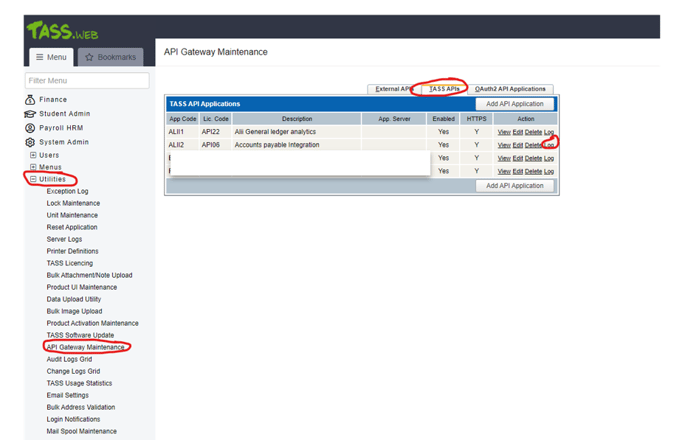This screenshot has width=688, height=440.
Task: Expand the Users tree node
Action: click(33, 155)
